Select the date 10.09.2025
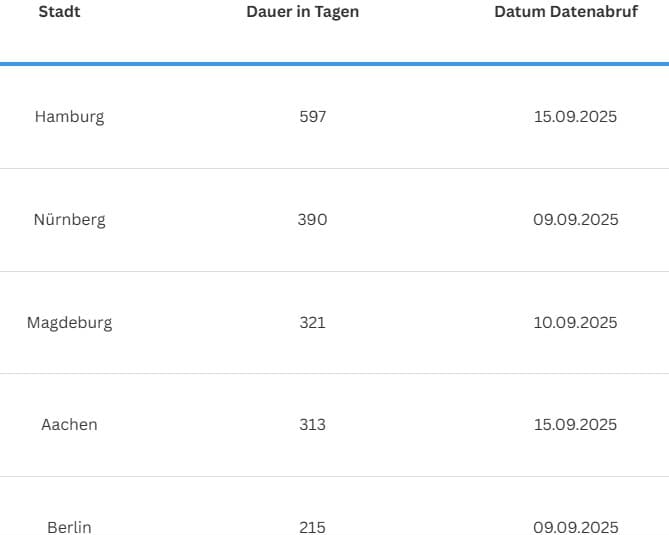 pyautogui.click(x=575, y=323)
